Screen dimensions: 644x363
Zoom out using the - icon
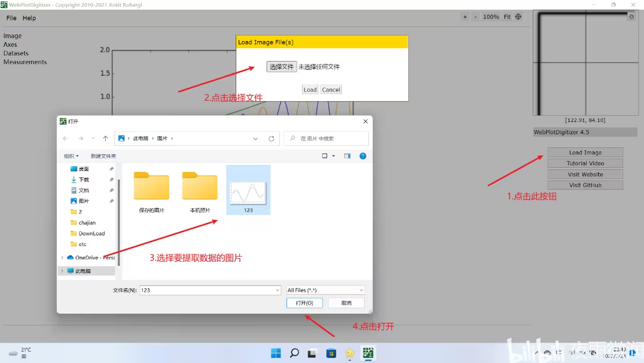pos(475,16)
